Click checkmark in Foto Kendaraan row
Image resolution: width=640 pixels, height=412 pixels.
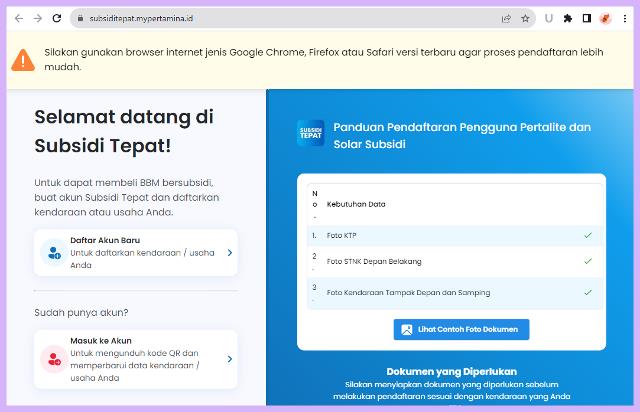588,292
